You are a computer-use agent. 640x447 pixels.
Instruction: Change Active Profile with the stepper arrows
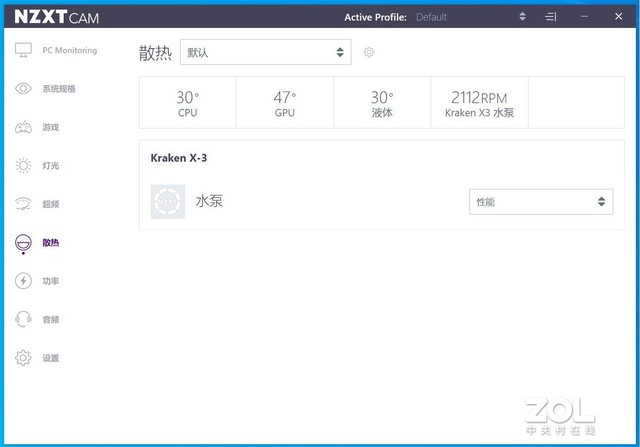tap(522, 17)
